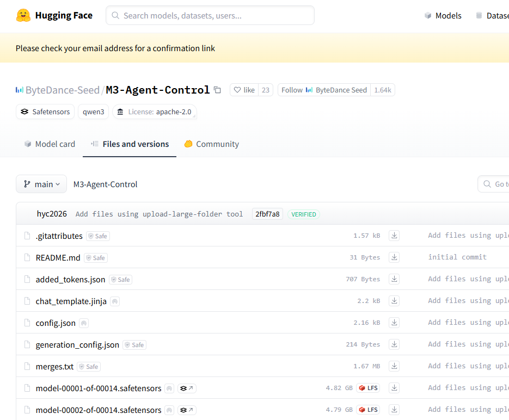Viewport: 509px width, 420px height.
Task: Follow the ByteDance Seed organization
Action: (324, 90)
